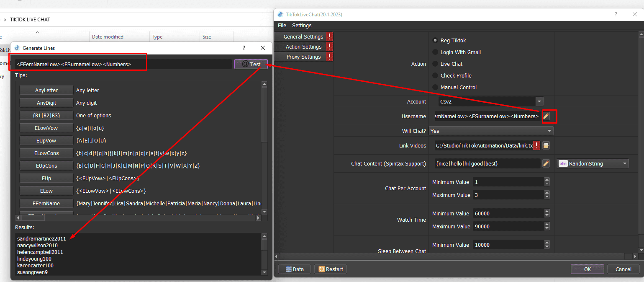Open the File menu
The width and height of the screenshot is (644, 282).
(282, 26)
